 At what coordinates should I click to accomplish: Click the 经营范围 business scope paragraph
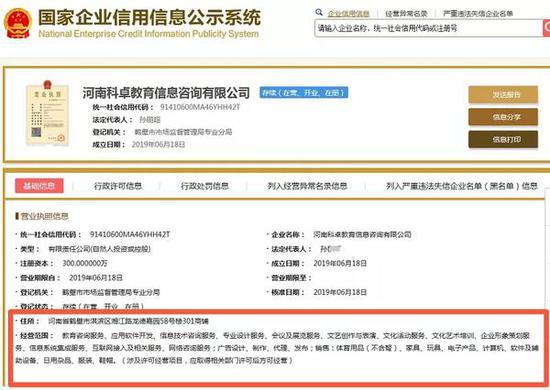point(277,348)
